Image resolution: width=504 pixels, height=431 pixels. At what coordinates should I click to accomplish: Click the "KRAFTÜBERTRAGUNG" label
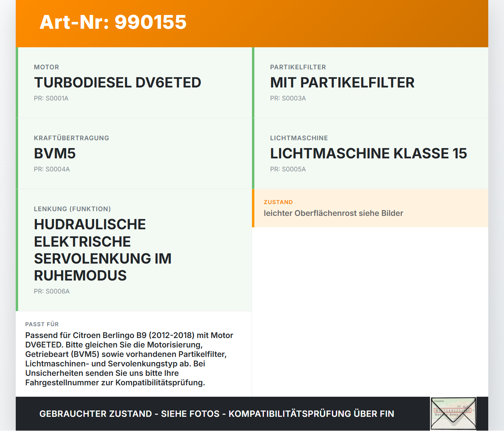point(71,138)
